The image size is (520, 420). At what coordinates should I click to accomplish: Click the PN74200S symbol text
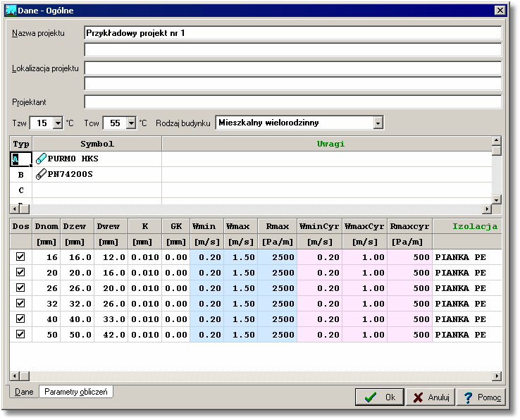point(70,174)
